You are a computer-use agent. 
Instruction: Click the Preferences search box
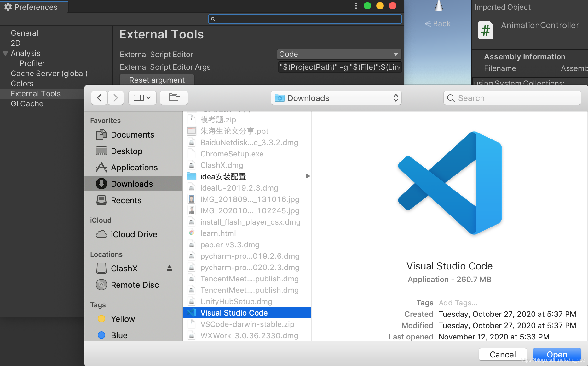click(305, 19)
